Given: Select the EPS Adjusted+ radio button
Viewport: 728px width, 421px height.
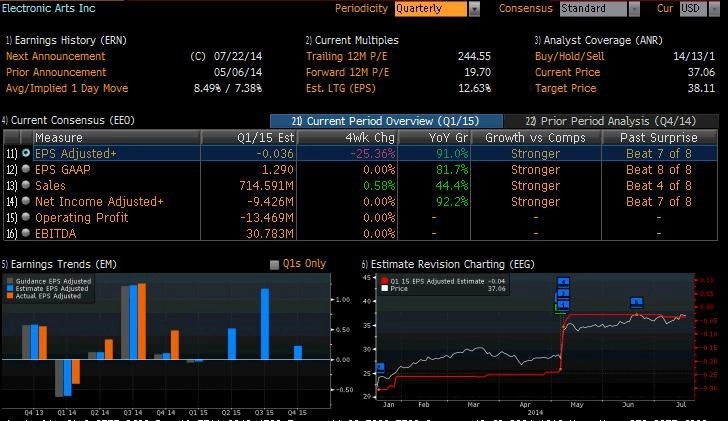Looking at the screenshot, I should pyautogui.click(x=26, y=153).
